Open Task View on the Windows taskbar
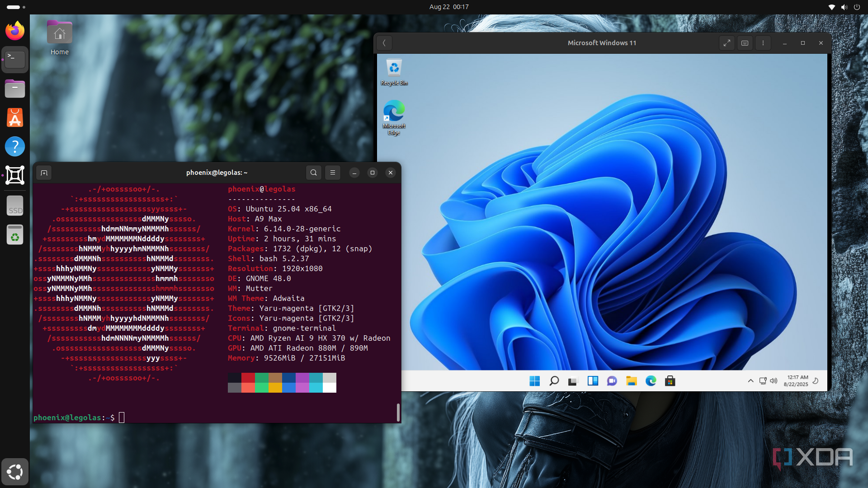868x488 pixels. 573,381
